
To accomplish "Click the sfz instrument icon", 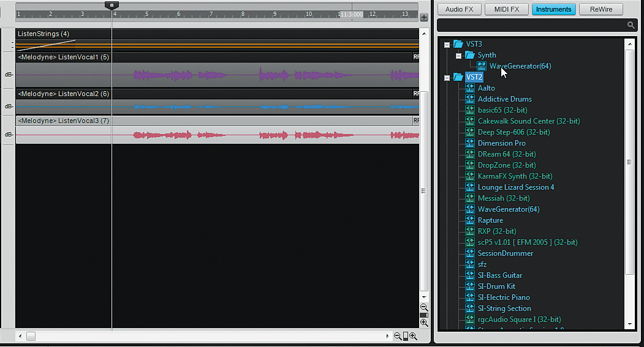I will pyautogui.click(x=470, y=264).
